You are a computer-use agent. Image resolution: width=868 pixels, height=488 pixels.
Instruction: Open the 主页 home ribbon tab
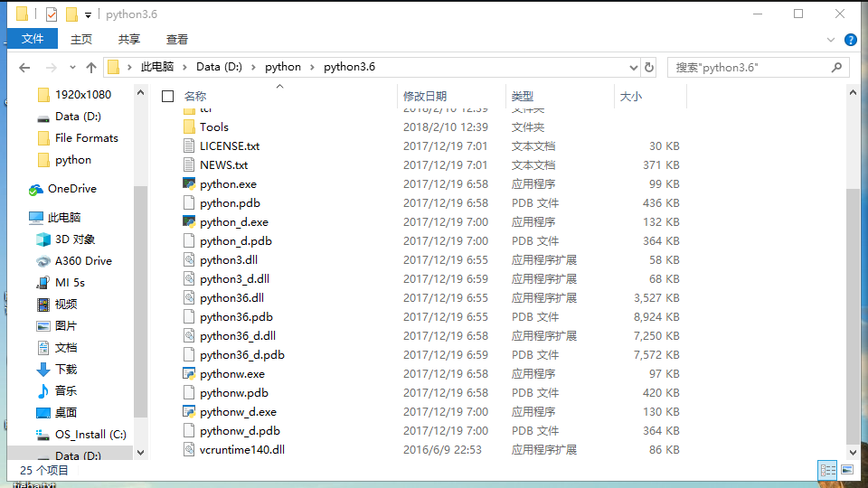click(x=80, y=39)
